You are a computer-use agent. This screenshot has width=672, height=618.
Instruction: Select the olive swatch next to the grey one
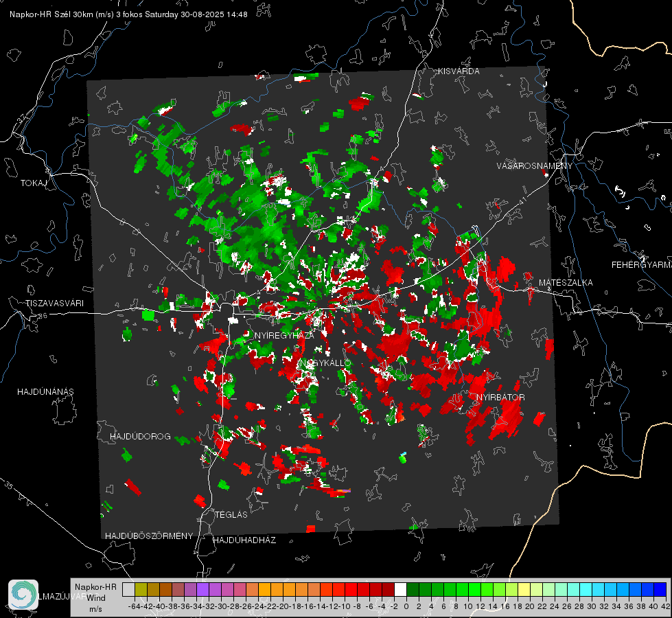click(141, 590)
